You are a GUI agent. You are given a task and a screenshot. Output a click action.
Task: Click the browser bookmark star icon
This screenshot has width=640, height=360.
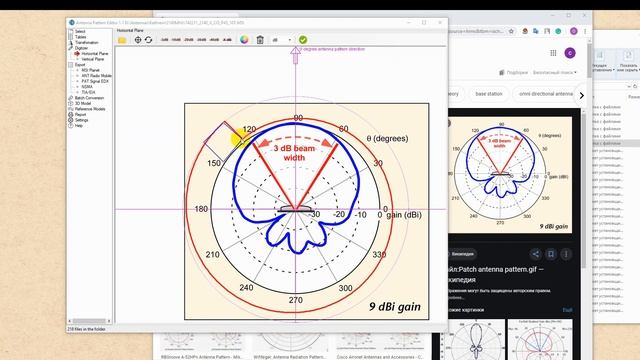pos(511,31)
